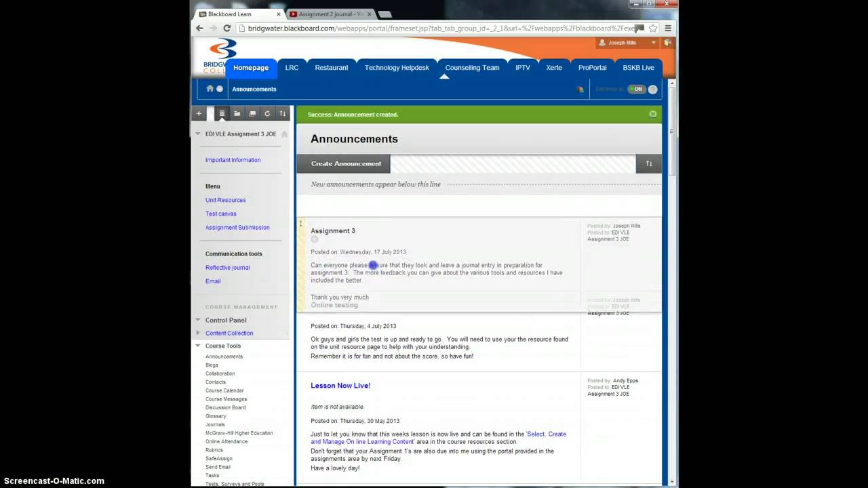Open the Technology Helpdesk tab
The width and height of the screenshot is (868, 488).
coord(397,68)
